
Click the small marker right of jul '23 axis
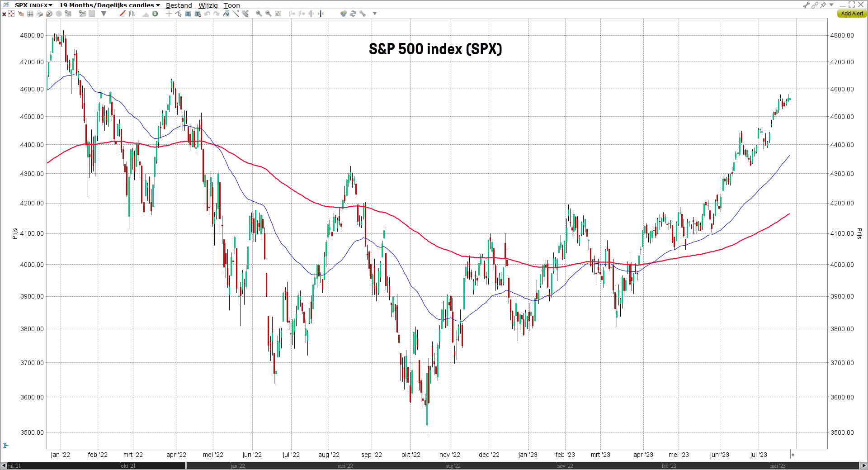793,455
